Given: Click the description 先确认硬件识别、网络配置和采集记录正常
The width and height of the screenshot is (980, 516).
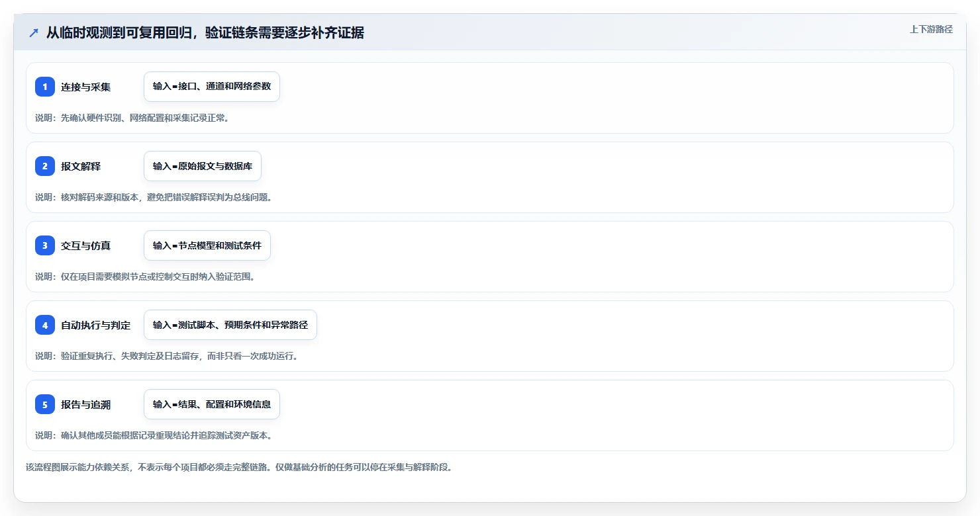Looking at the screenshot, I should (132, 118).
